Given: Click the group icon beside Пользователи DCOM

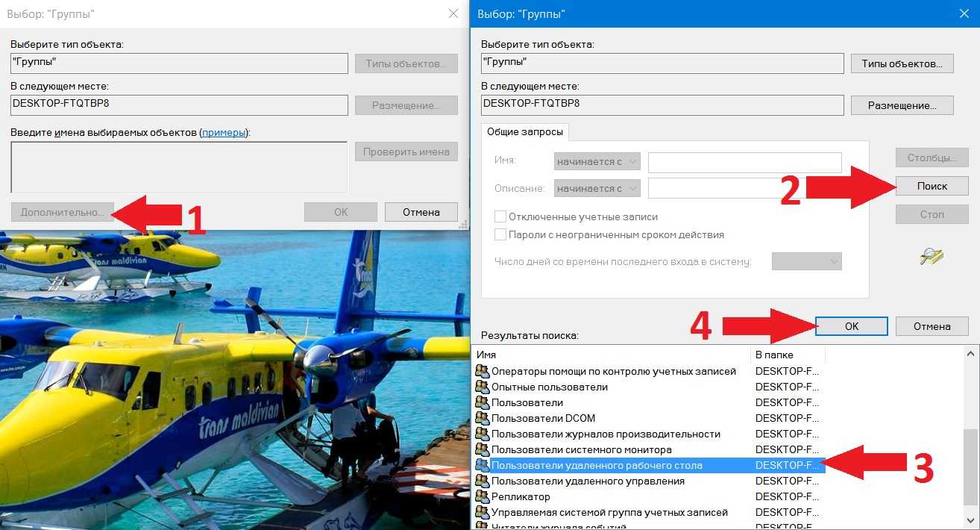Looking at the screenshot, I should tap(482, 418).
